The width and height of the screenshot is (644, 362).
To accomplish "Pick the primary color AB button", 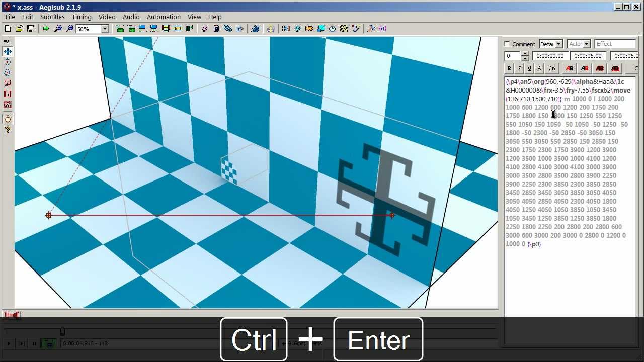I will pos(570,68).
